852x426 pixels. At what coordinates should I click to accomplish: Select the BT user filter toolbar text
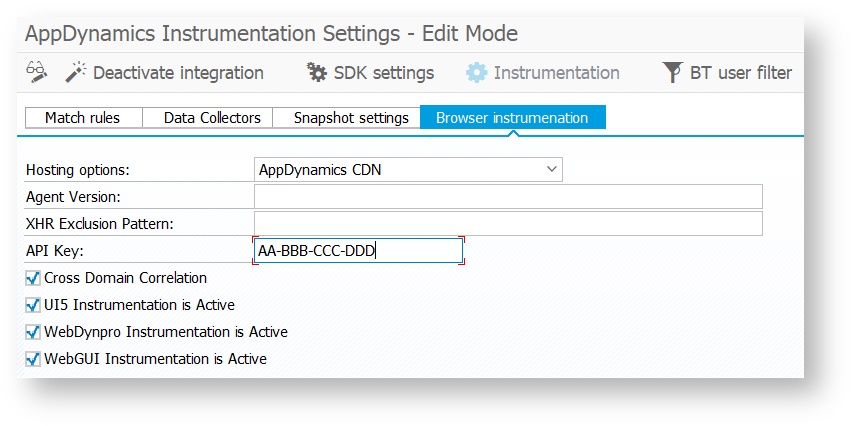click(741, 73)
